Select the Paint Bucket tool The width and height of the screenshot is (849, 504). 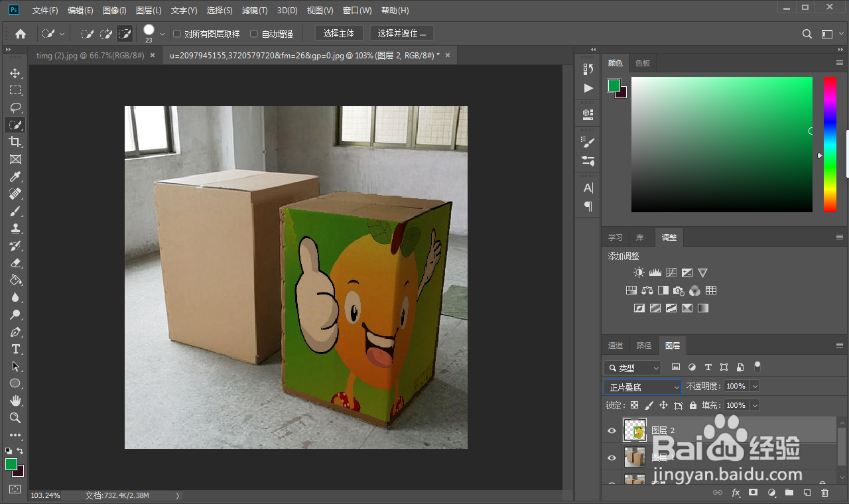15,280
